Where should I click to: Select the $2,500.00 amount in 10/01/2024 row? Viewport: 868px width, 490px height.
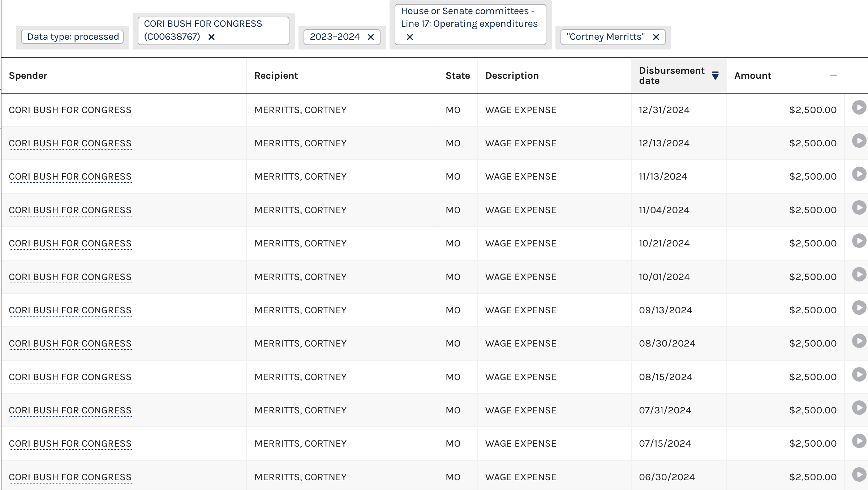click(813, 277)
